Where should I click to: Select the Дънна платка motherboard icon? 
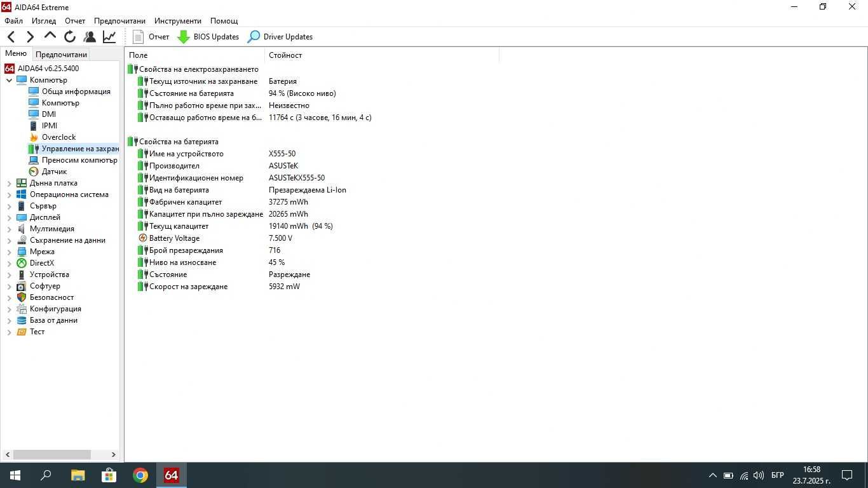22,183
